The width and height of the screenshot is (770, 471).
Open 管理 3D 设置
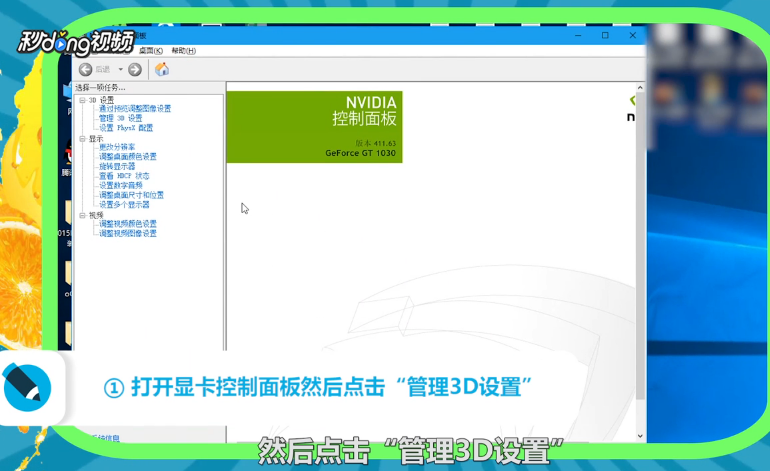tap(121, 118)
